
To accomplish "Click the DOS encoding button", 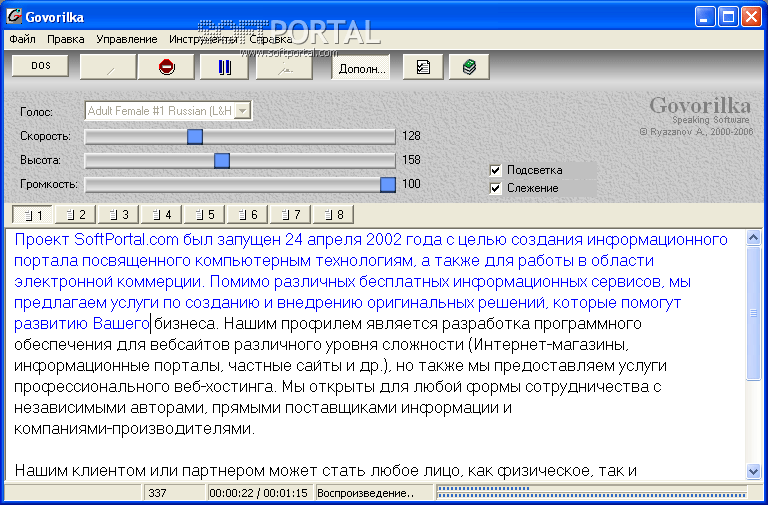I will [40, 66].
